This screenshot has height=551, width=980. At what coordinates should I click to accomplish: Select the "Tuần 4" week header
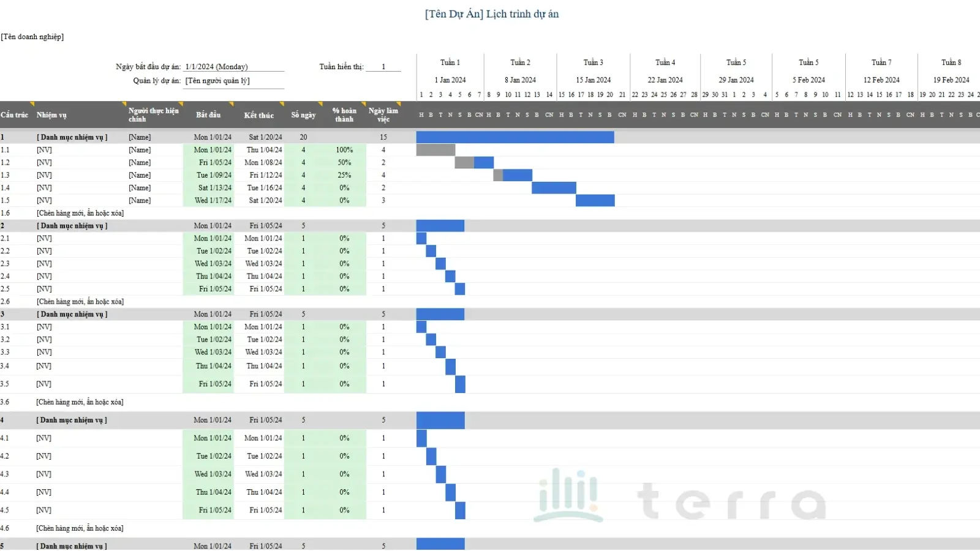pyautogui.click(x=665, y=62)
